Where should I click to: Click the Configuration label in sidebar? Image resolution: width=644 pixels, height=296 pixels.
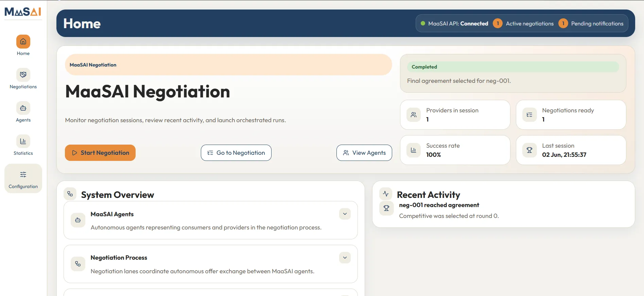(x=23, y=186)
